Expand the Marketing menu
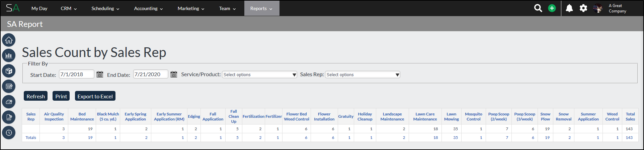The image size is (644, 150). pos(191,8)
